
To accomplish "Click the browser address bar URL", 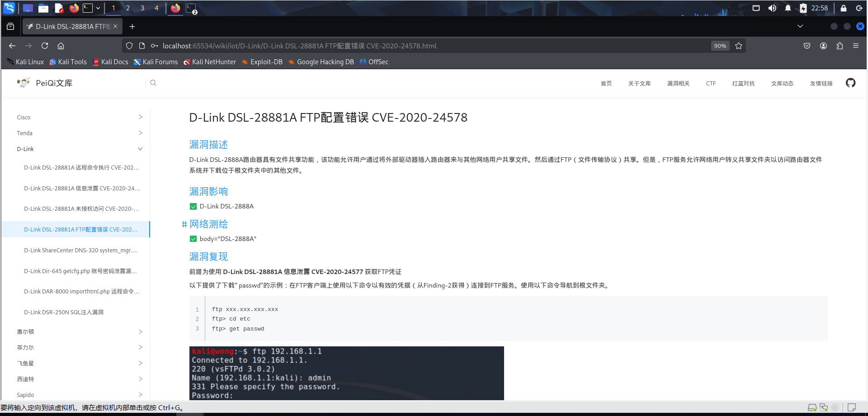I will click(299, 46).
